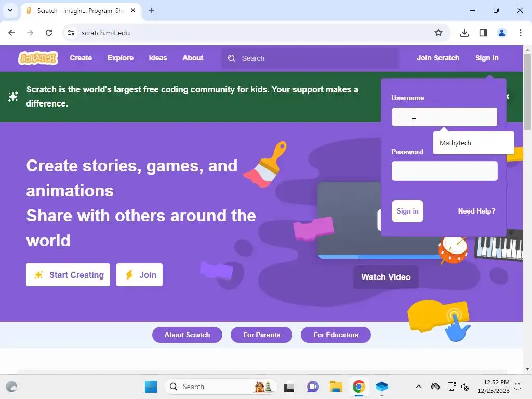The image size is (532, 399).
Task: Open the blue box app on the taskbar
Action: click(382, 387)
